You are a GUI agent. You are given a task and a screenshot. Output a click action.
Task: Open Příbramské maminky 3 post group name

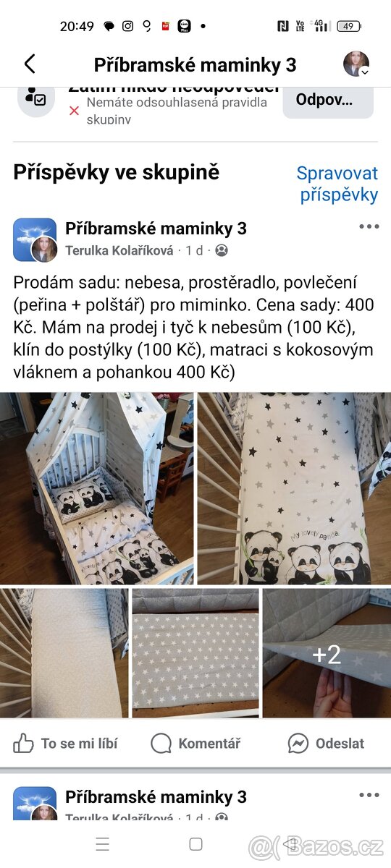(x=156, y=229)
